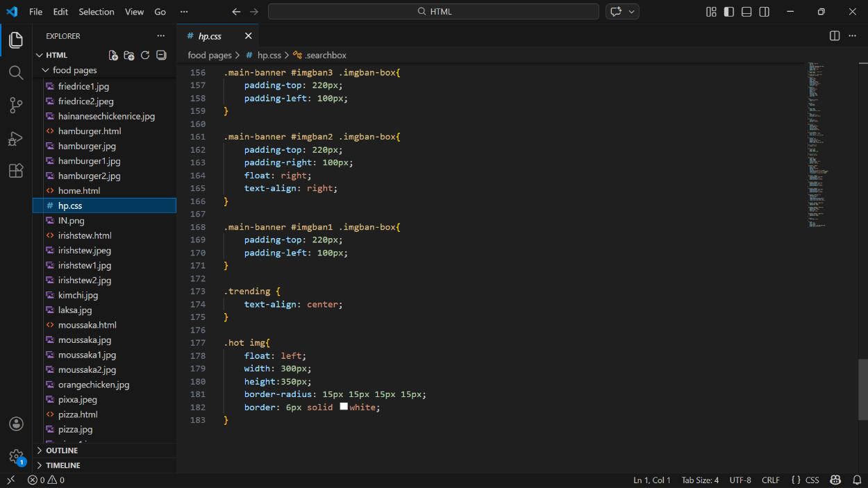This screenshot has width=868, height=488.
Task: Open the Search view in activity bar
Action: [16, 73]
